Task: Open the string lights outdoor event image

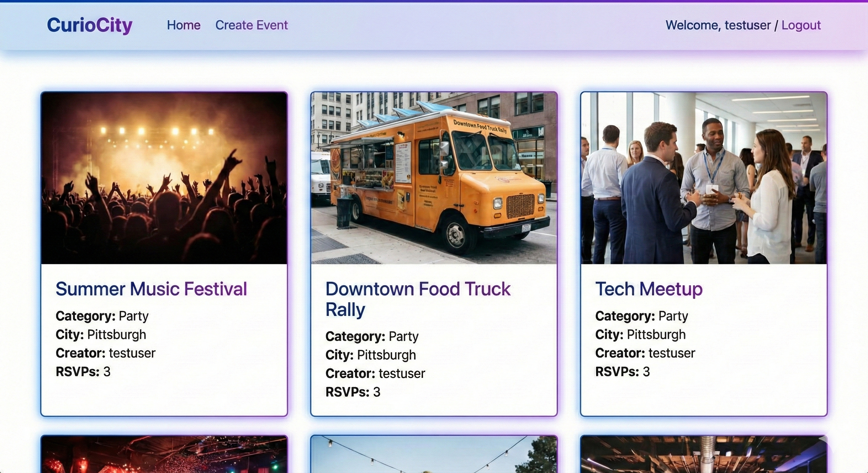Action: coord(434,455)
